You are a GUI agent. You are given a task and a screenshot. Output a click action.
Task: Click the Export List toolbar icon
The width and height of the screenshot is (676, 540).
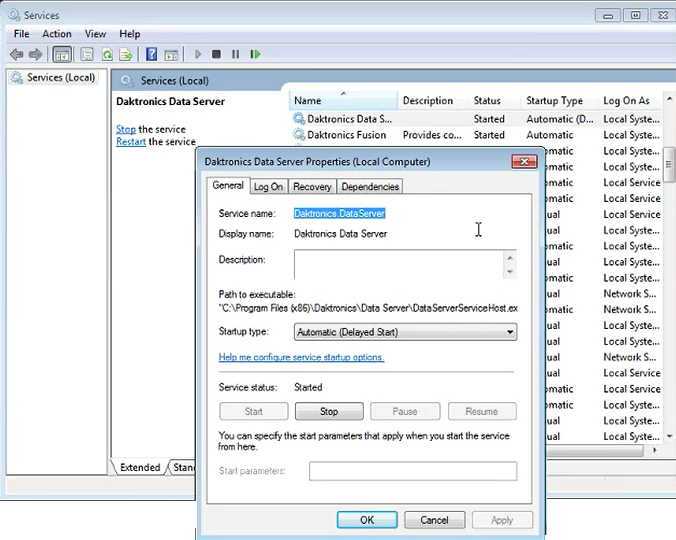(x=125, y=54)
